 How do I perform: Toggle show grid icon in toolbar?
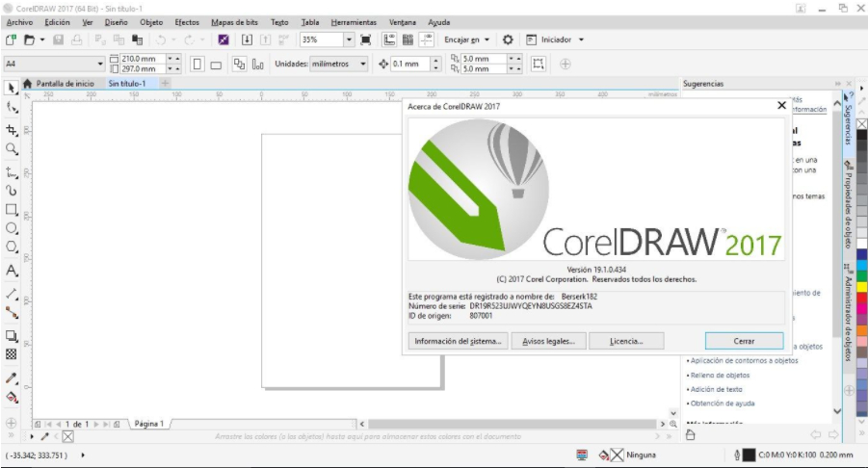tap(408, 39)
